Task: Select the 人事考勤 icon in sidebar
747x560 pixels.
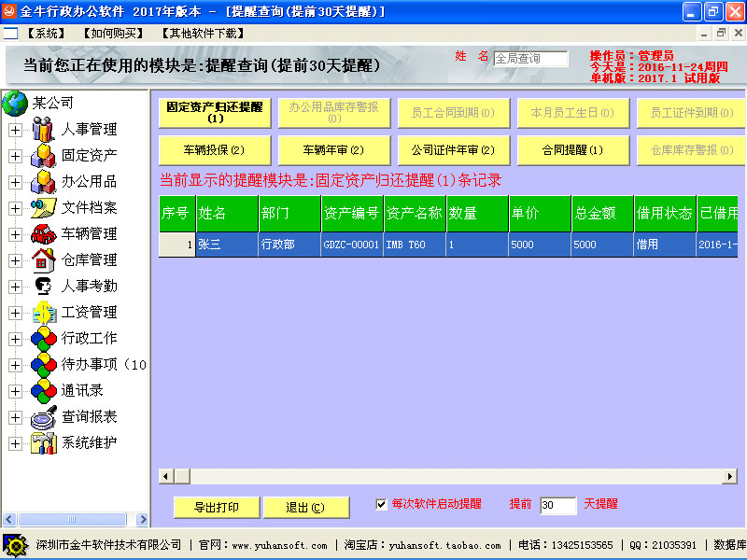Action: point(44,286)
